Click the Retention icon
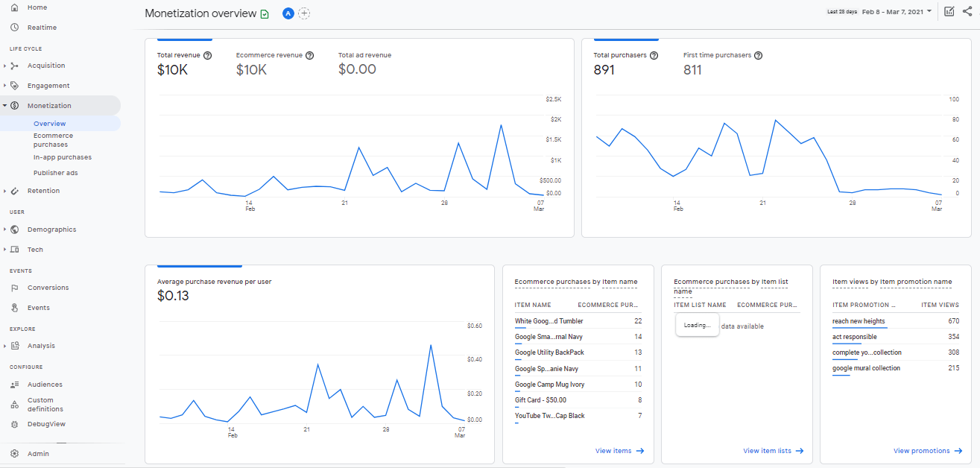The image size is (980, 468). 15,191
